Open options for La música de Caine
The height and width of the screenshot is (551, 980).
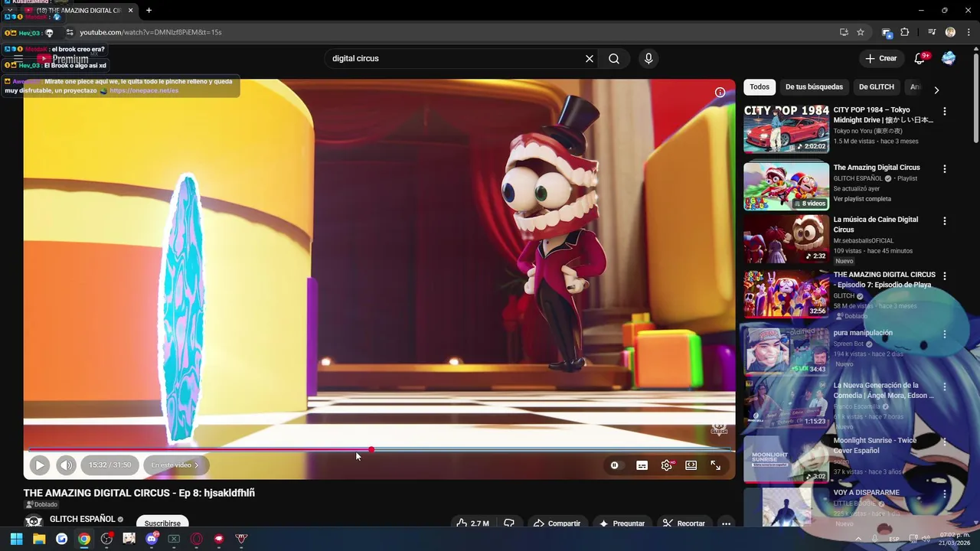(944, 220)
